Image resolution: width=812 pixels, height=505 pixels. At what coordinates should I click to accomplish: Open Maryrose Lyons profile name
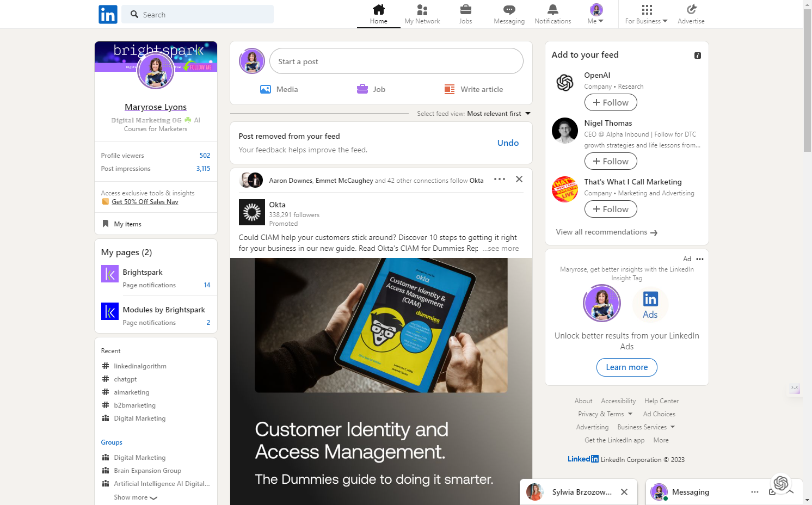[x=156, y=107]
